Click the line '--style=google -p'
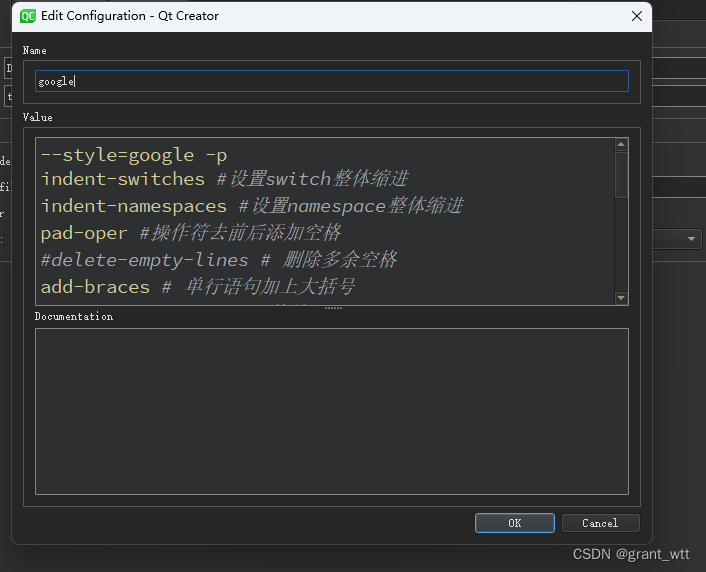 coord(134,155)
